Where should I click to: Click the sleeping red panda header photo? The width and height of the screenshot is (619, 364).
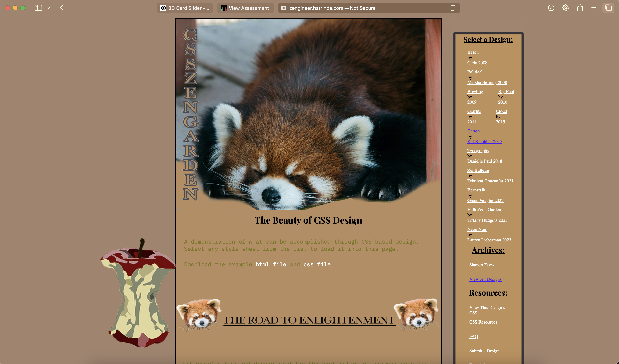tap(308, 114)
